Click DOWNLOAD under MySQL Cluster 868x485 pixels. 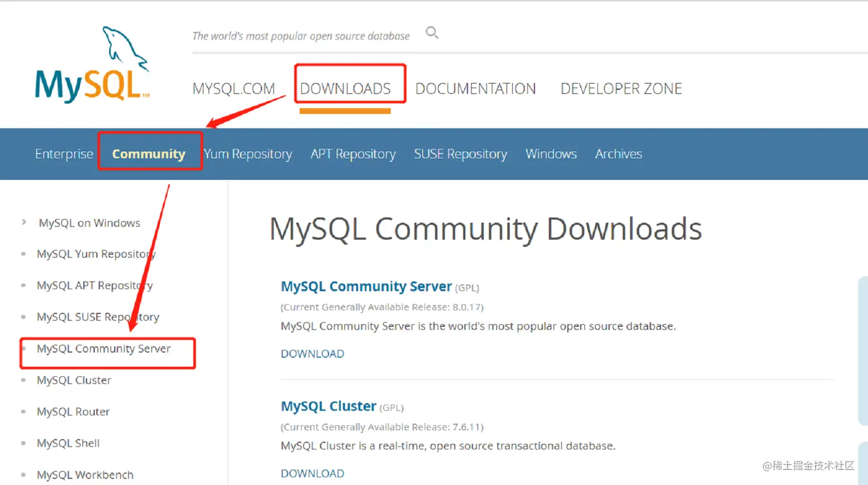pyautogui.click(x=312, y=474)
